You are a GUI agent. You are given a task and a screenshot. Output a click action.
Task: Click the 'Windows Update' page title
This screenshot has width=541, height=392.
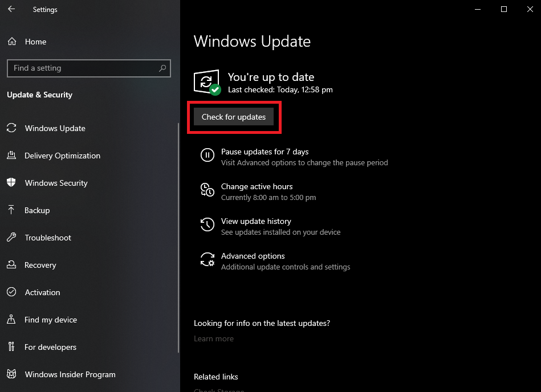(252, 42)
